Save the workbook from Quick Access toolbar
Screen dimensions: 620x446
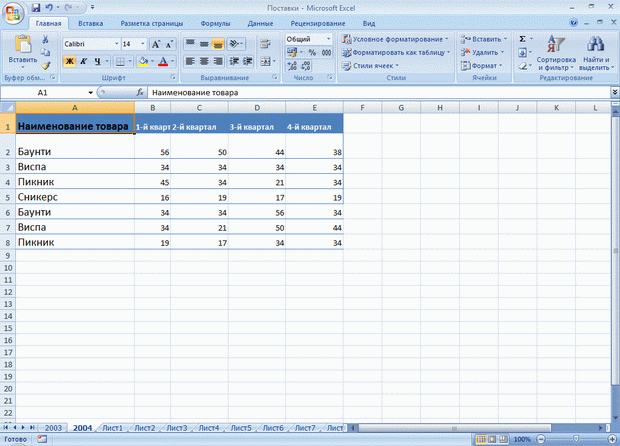pyautogui.click(x=36, y=8)
